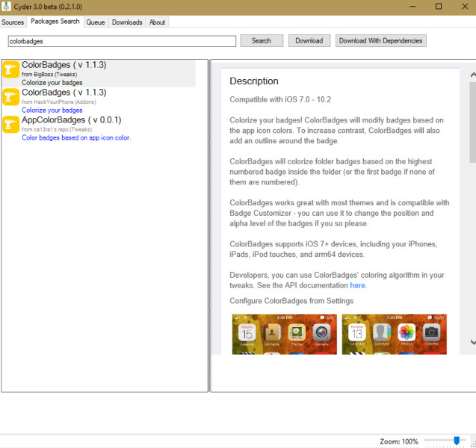
Task: Click the Cyder app icon in title bar
Action: tap(7, 7)
